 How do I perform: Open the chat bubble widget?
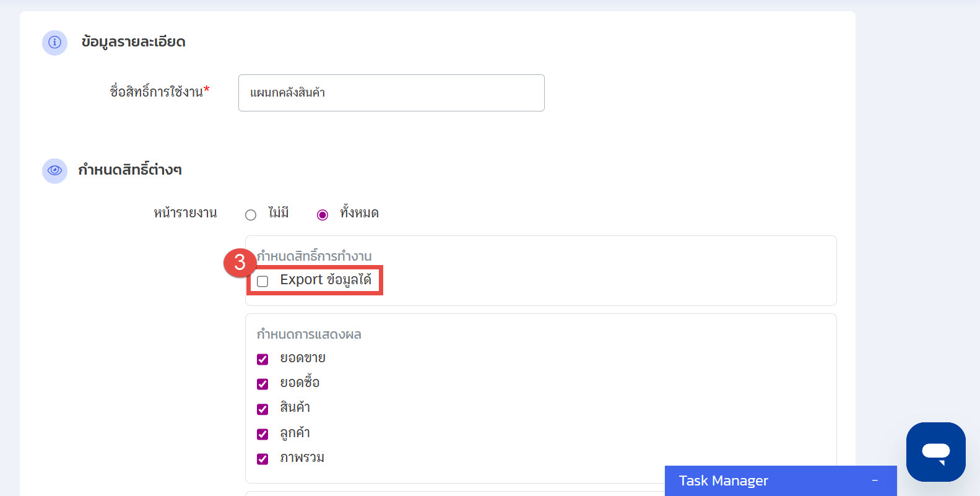(935, 451)
